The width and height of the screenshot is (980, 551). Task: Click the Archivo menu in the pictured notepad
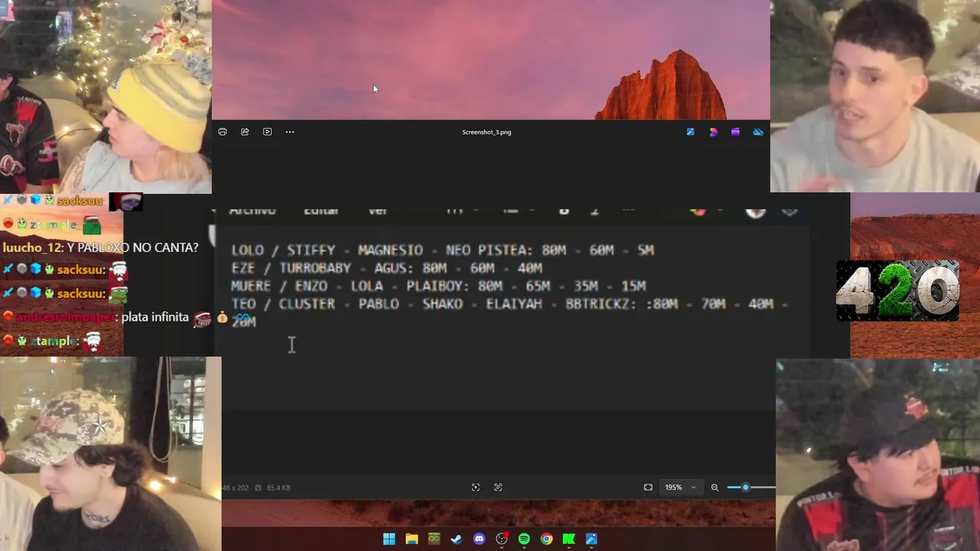[x=253, y=210]
